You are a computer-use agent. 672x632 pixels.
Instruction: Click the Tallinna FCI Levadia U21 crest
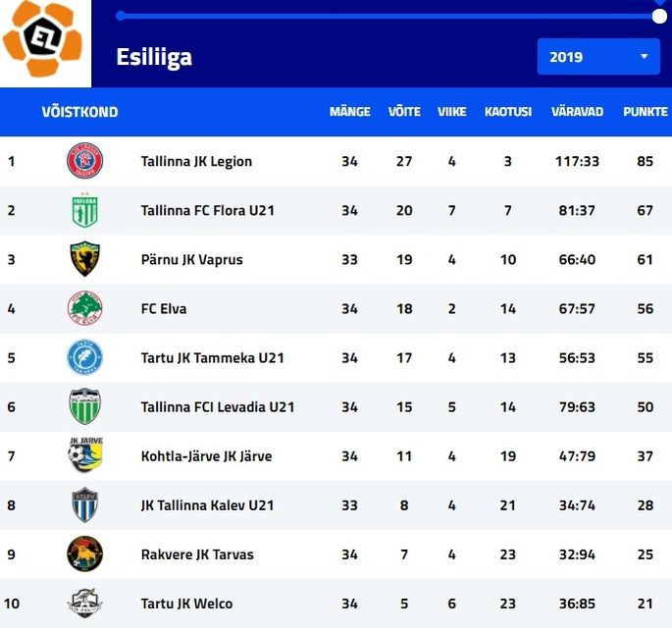coord(84,406)
